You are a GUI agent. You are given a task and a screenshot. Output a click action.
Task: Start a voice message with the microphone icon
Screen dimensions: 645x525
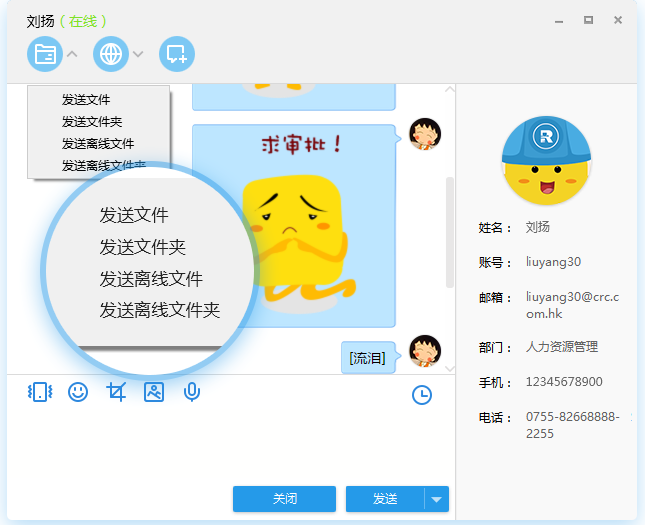tap(192, 392)
